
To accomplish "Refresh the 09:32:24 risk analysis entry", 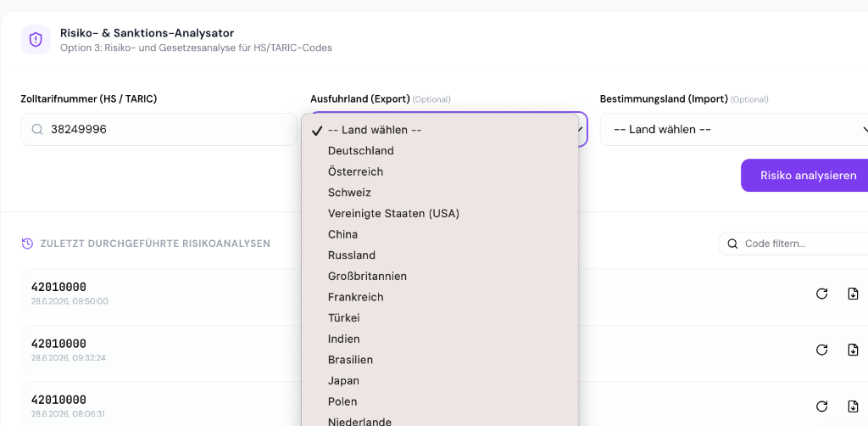I will (x=822, y=350).
